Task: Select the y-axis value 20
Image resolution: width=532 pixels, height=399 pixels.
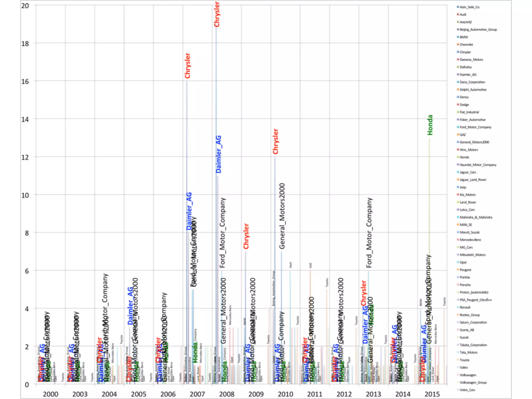Action: point(25,6)
